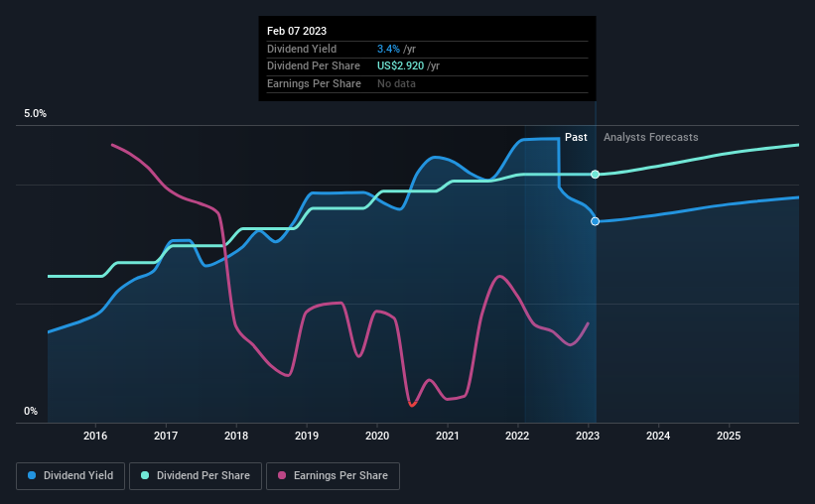This screenshot has height=504, width=815.
Task: Click the Analysts Forecasts label
Action: click(x=651, y=137)
